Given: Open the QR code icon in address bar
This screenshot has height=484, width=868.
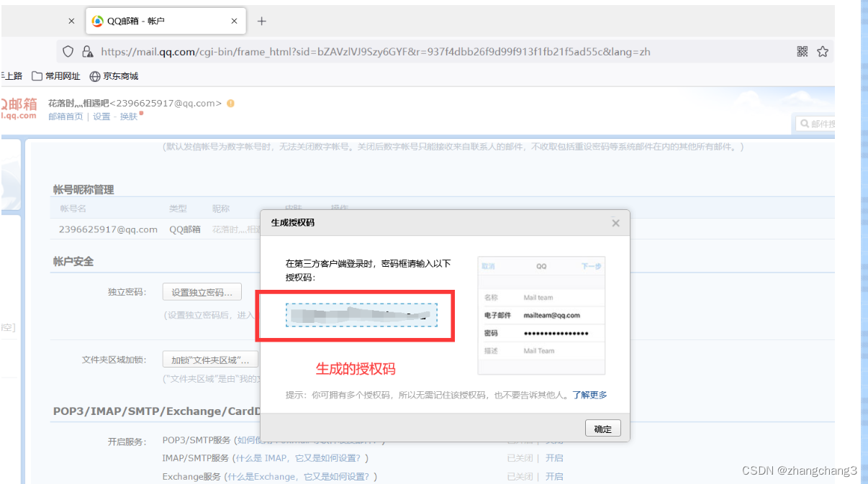Looking at the screenshot, I should (x=803, y=52).
